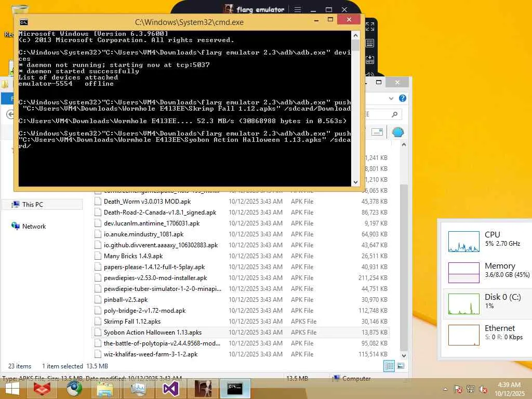Open muted volume tray icon

[483, 389]
